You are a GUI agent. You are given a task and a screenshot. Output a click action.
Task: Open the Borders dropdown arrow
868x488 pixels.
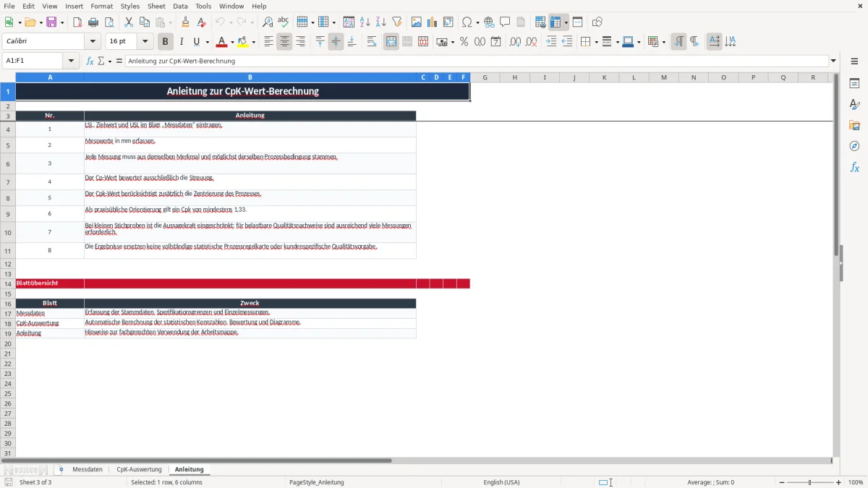point(595,42)
